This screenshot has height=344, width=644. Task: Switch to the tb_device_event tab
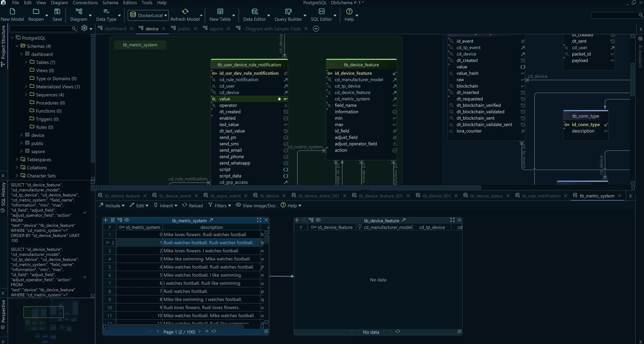[175, 196]
